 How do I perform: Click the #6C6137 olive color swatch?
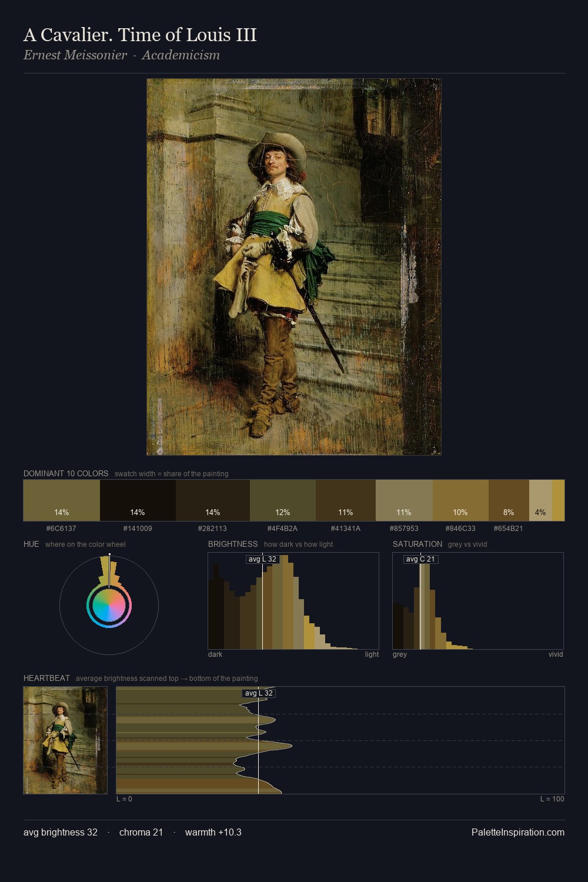pos(62,500)
